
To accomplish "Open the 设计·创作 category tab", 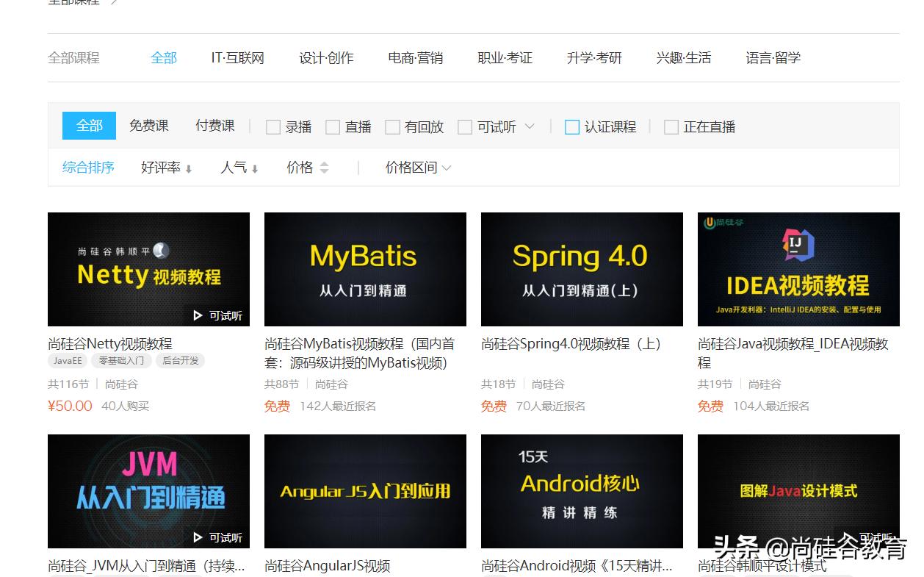I will coord(326,58).
